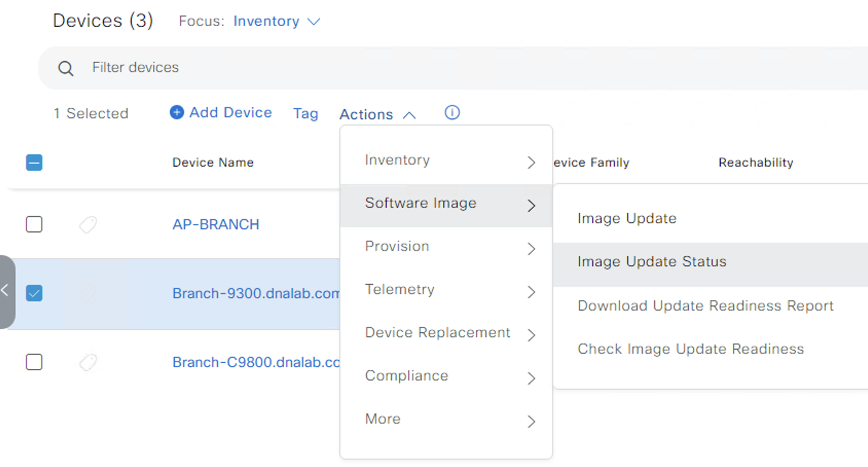Click the arrow icon next to Telemetry
Viewport: 868px width, 467px height.
point(531,292)
